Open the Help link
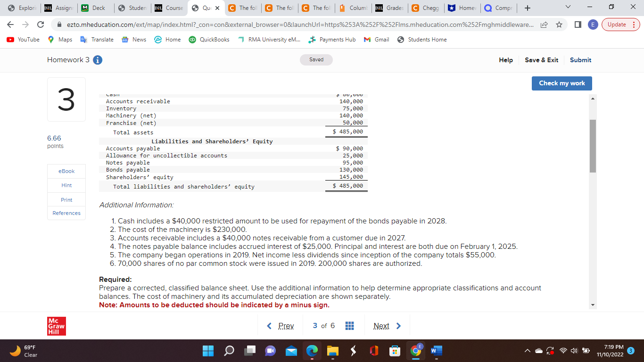Screen dimensions: 644x362 [x=506, y=60]
